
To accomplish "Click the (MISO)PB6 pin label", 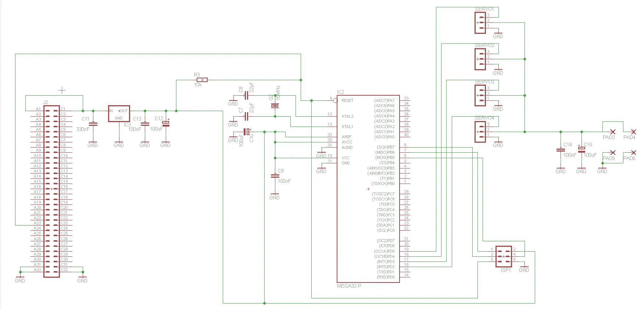I will (x=384, y=152).
